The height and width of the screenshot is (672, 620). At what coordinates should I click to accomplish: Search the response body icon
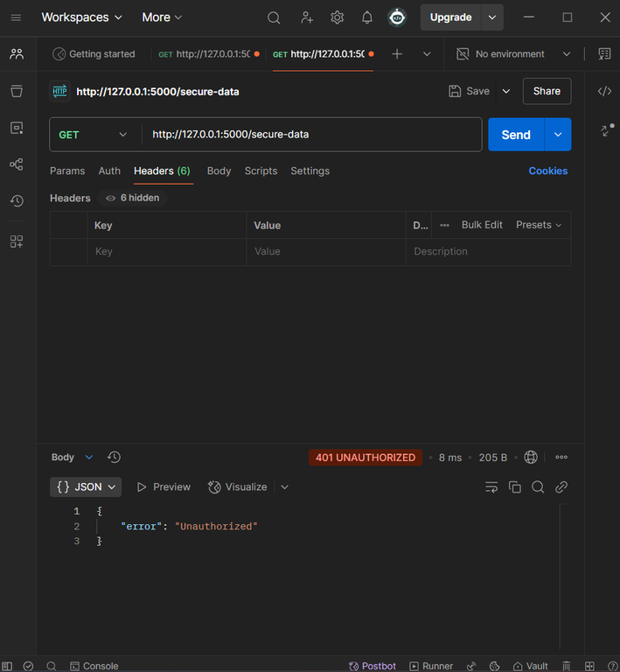pyautogui.click(x=538, y=487)
